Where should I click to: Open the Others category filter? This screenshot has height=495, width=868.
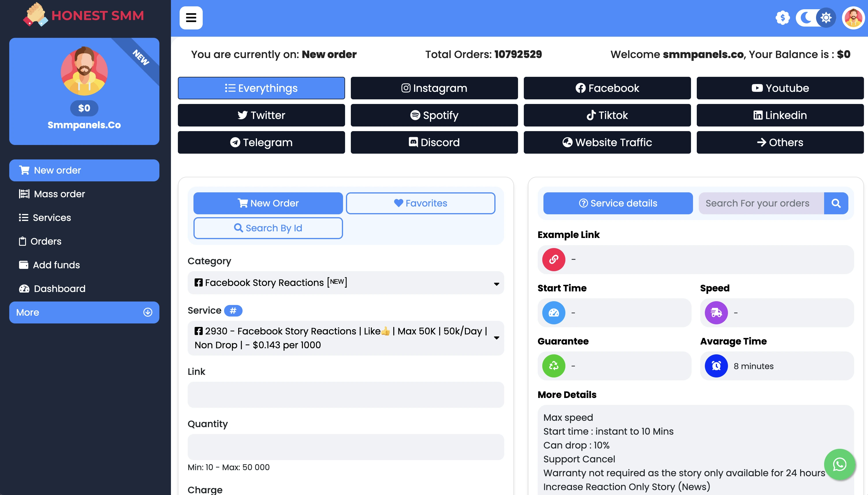[x=780, y=142]
